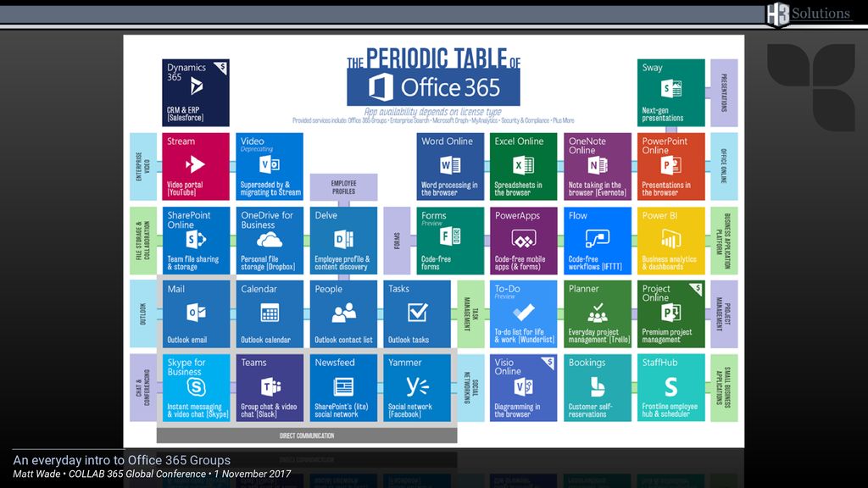This screenshot has width=868, height=488.
Task: Select the 'SMALL BUSINESS APPLICATIONS' label
Action: click(x=724, y=388)
